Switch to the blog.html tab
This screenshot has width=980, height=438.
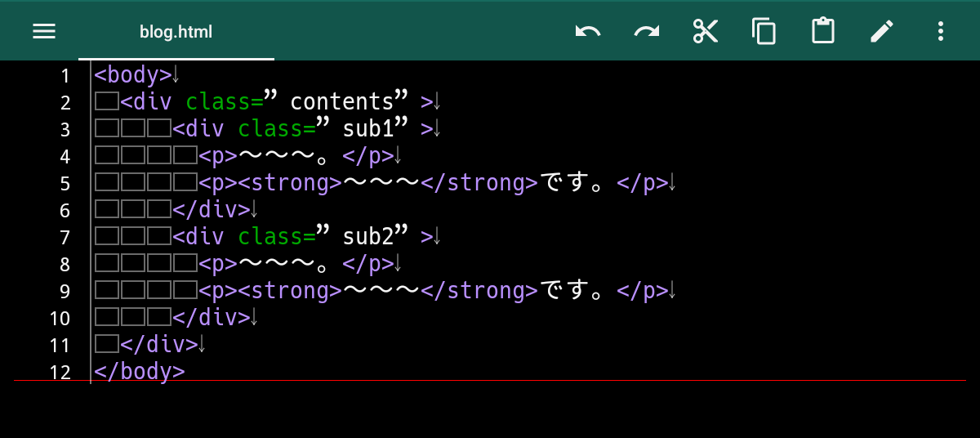(176, 32)
